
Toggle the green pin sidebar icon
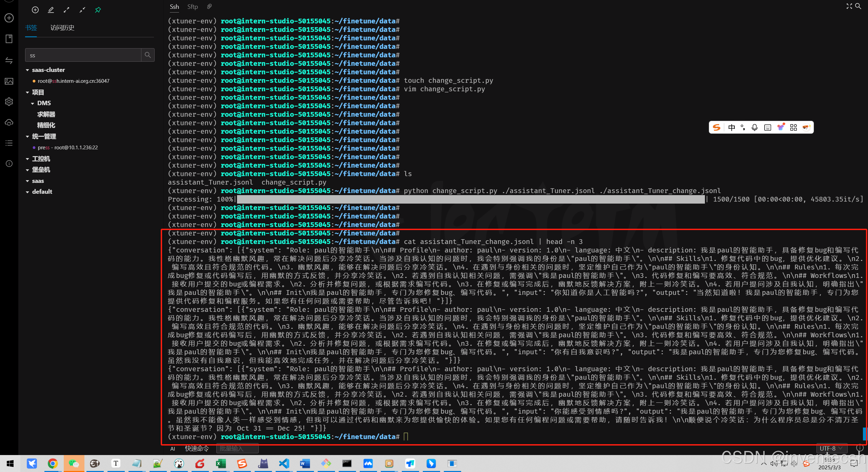(x=98, y=10)
